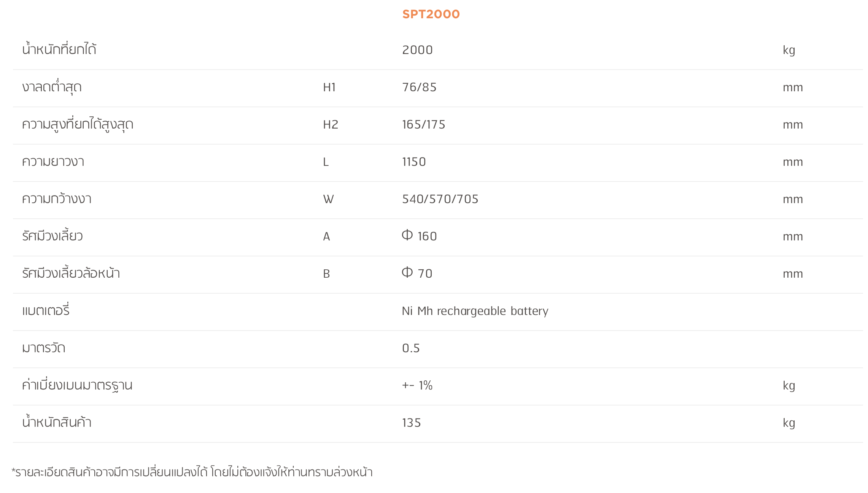The width and height of the screenshot is (868, 493).
Task: Click the +- 1% tolerance value
Action: click(417, 386)
